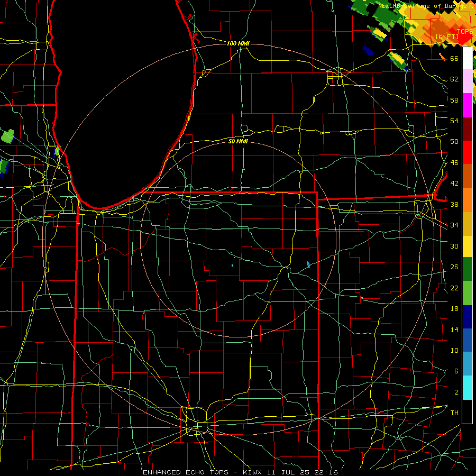The width and height of the screenshot is (476, 476).
Task: Click the "ENHANCED ECHO TOPS" product title
Action: pyautogui.click(x=186, y=472)
